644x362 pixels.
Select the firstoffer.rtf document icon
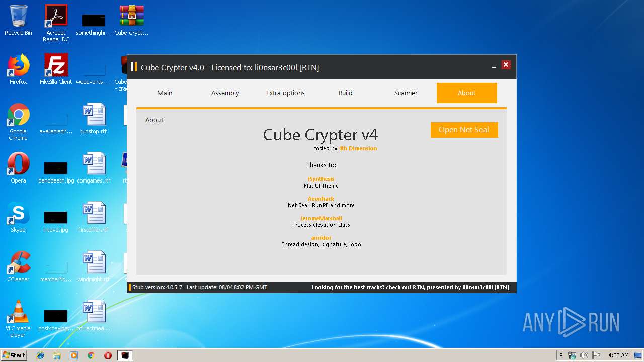coord(94,217)
